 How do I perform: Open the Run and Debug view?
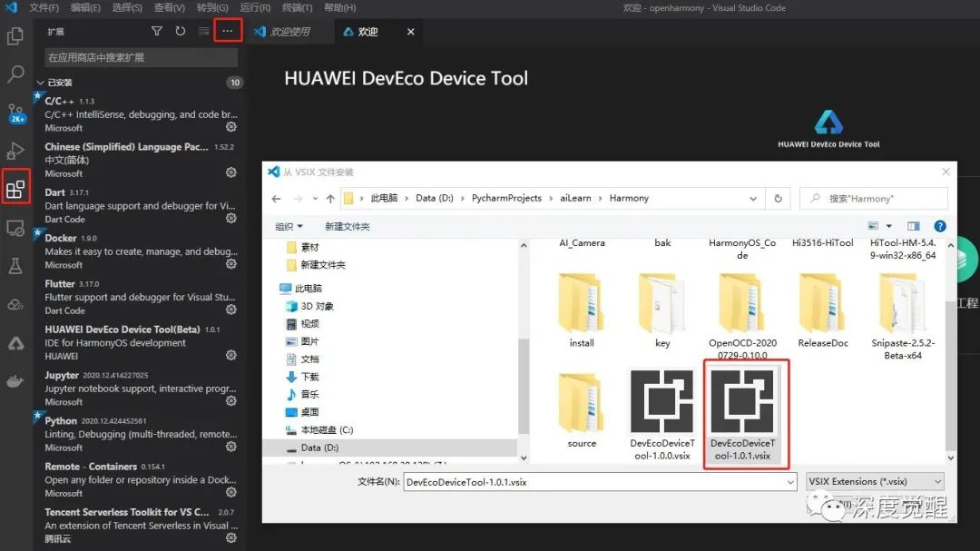tap(15, 151)
